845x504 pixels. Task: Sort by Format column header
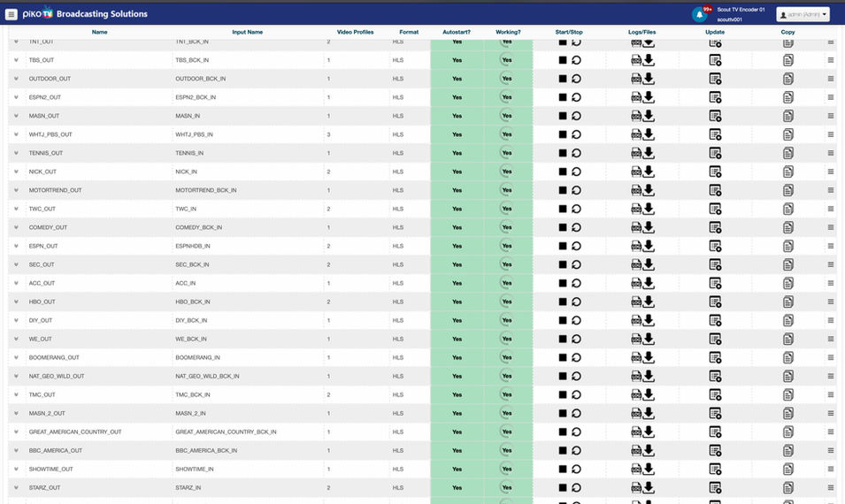pos(409,33)
